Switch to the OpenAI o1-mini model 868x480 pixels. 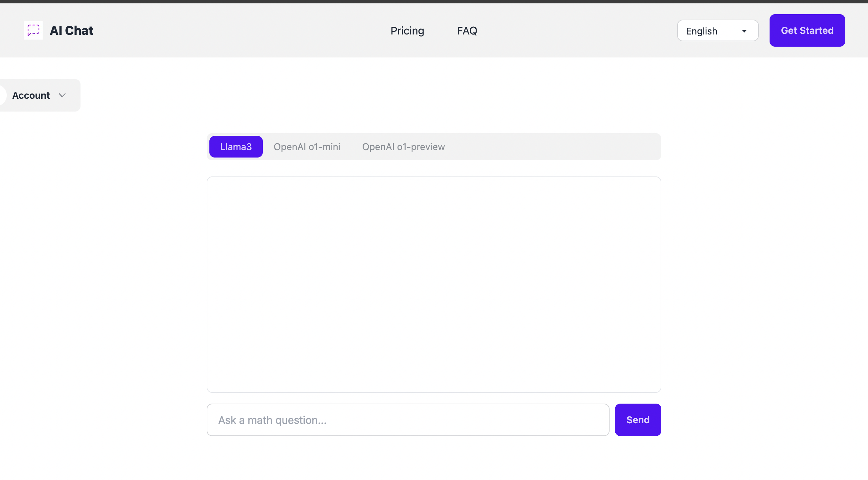(307, 147)
